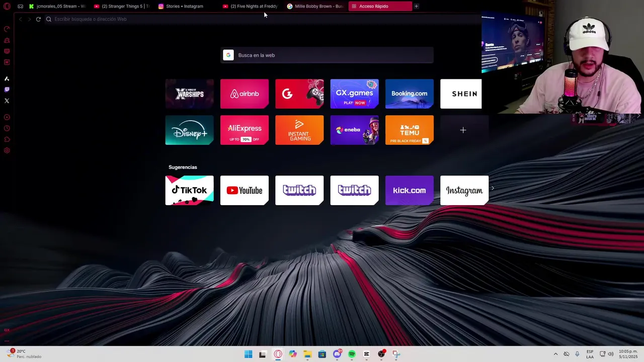Screen dimensions: 644x362
Task: Show hidden system tray icons
Action: (x=555, y=354)
